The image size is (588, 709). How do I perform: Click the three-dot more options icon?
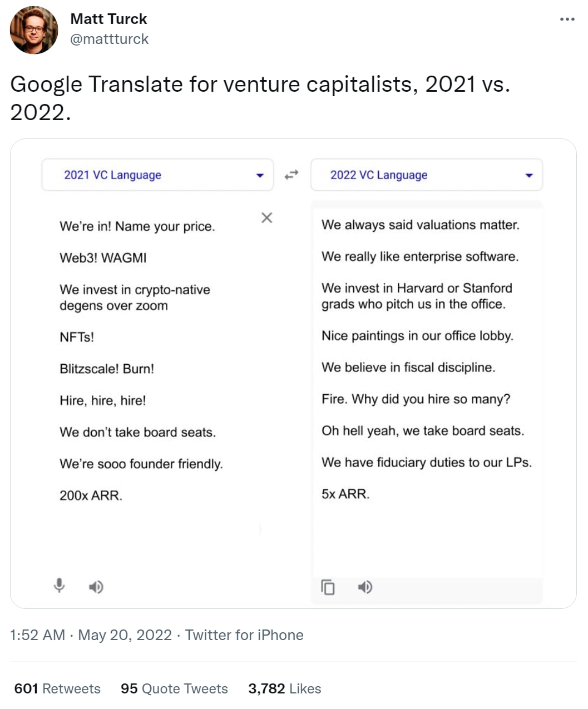click(567, 19)
